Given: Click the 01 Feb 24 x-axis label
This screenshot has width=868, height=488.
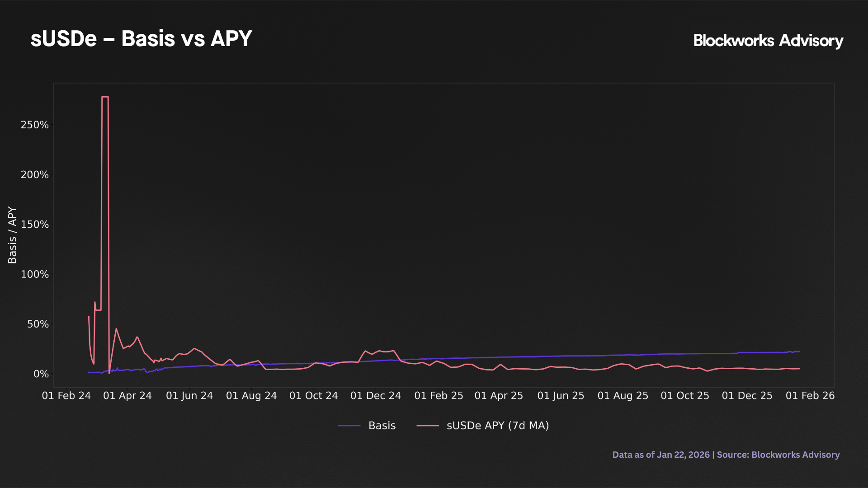Looking at the screenshot, I should [66, 395].
